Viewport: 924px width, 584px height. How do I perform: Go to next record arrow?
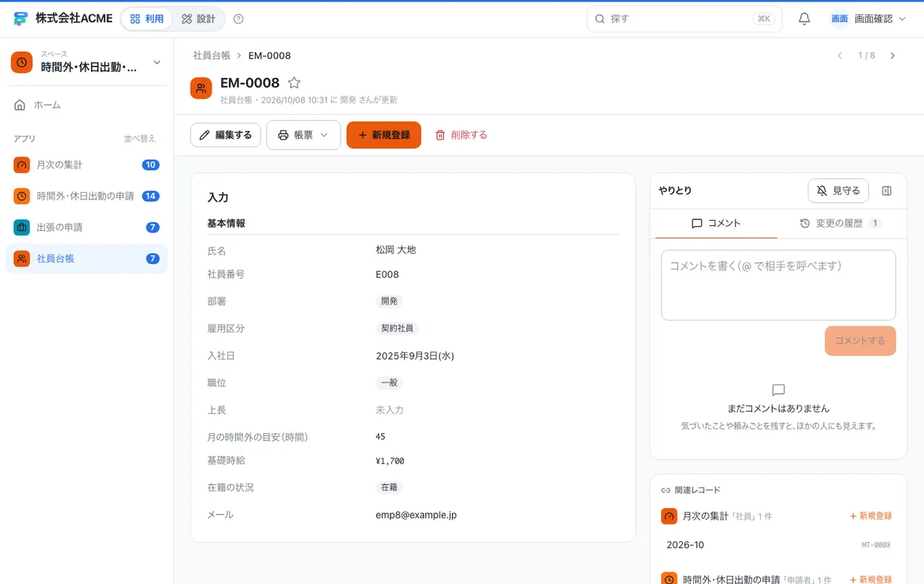893,56
